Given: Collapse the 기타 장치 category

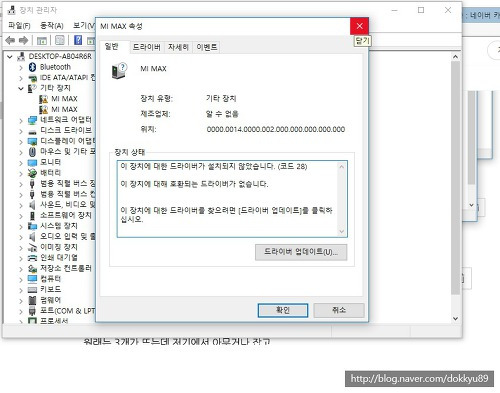Looking at the screenshot, I should [21, 88].
